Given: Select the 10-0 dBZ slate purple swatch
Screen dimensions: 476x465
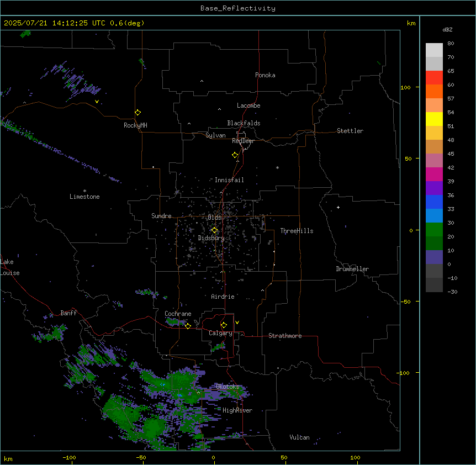Looking at the screenshot, I should pos(434,257).
